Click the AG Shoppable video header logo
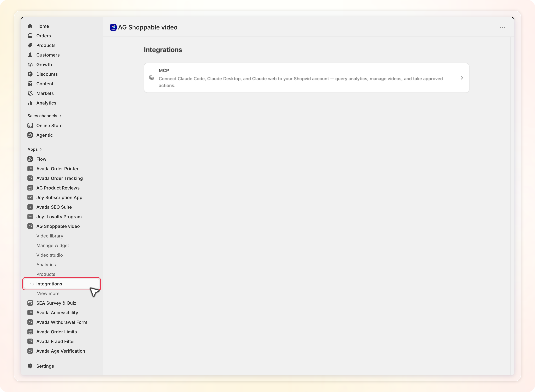 click(113, 28)
